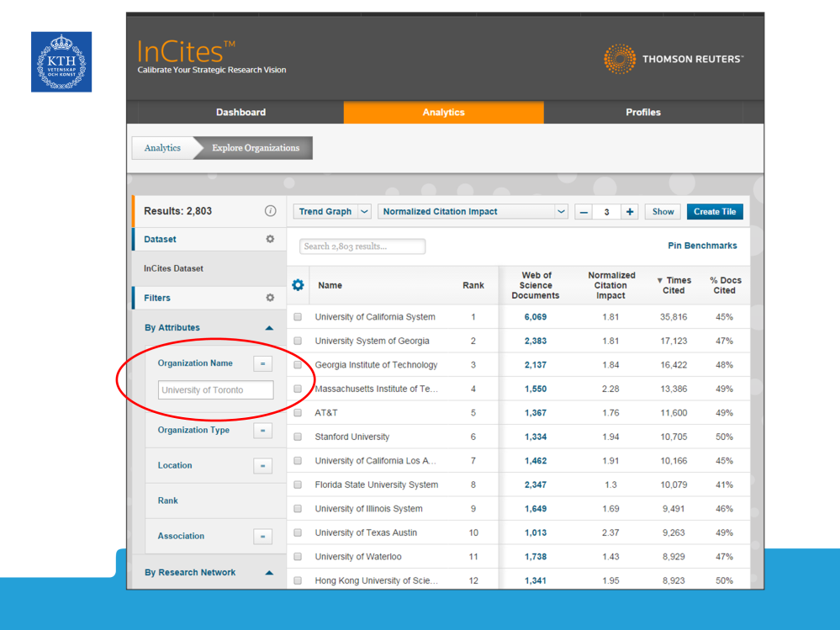Sort by Rank column header
This screenshot has height=630, width=840.
tap(473, 285)
